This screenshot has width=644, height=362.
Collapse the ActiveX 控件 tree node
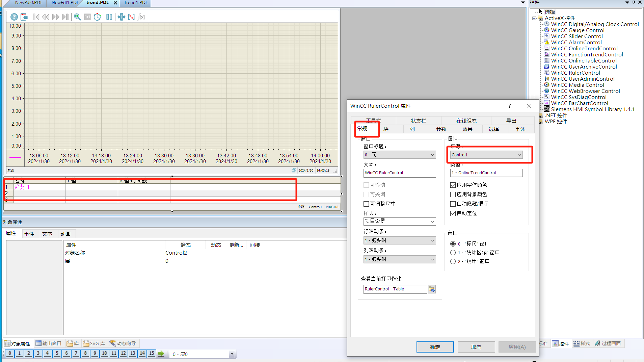tap(534, 18)
